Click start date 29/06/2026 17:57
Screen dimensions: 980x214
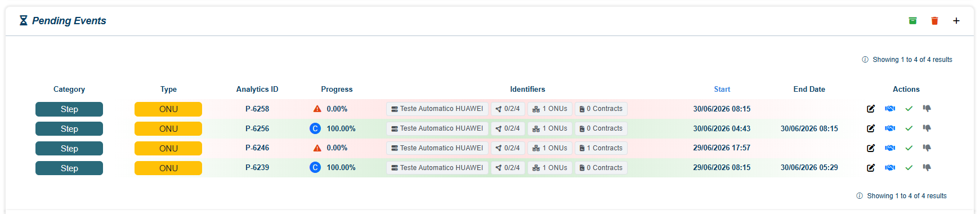pyautogui.click(x=722, y=148)
